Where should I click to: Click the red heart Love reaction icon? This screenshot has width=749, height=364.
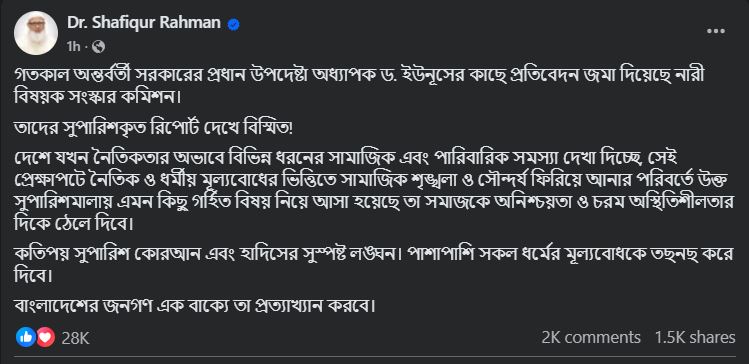(45, 337)
